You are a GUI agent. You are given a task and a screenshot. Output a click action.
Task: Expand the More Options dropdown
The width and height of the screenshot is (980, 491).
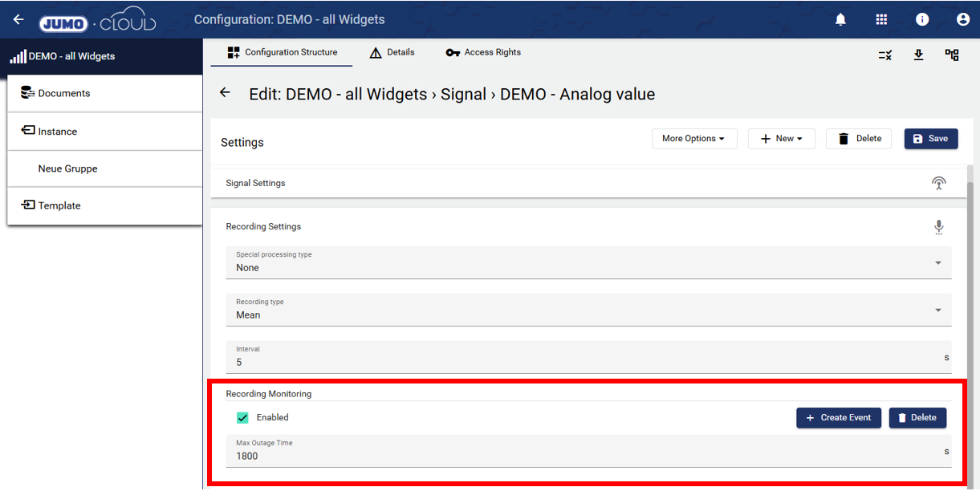693,139
